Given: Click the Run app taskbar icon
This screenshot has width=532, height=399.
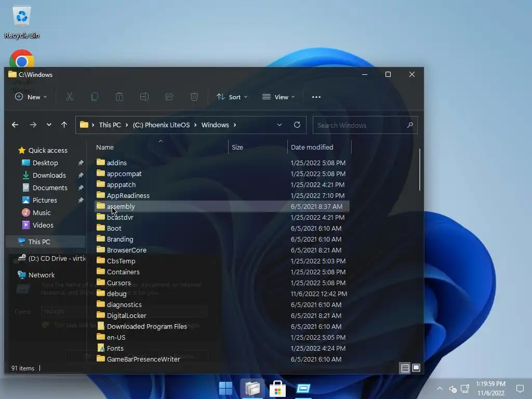Looking at the screenshot, I should click(303, 389).
